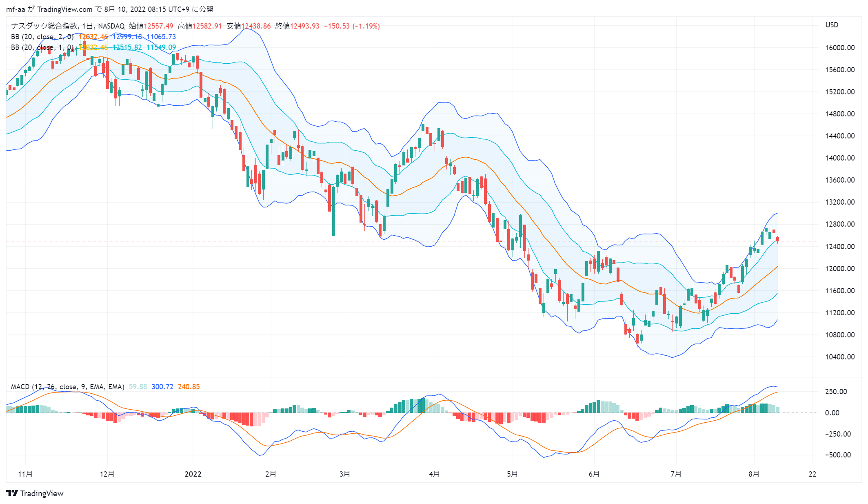The image size is (868, 504).
Task: Click the BB value 11549.09
Action: point(161,47)
